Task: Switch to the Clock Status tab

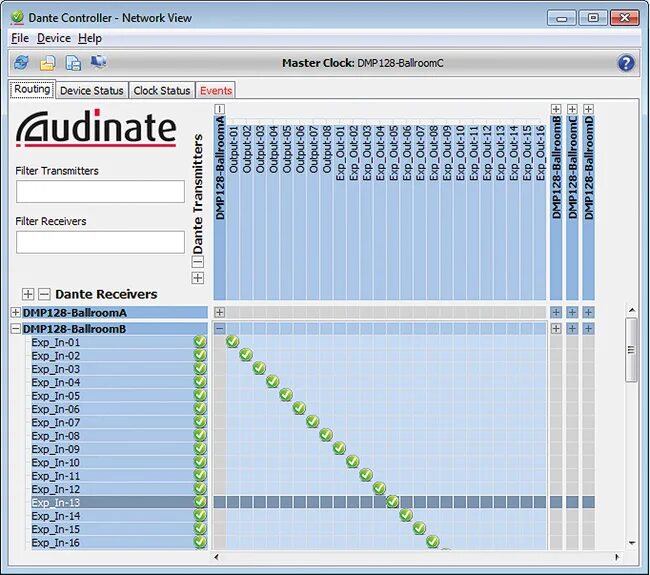Action: pos(162,90)
